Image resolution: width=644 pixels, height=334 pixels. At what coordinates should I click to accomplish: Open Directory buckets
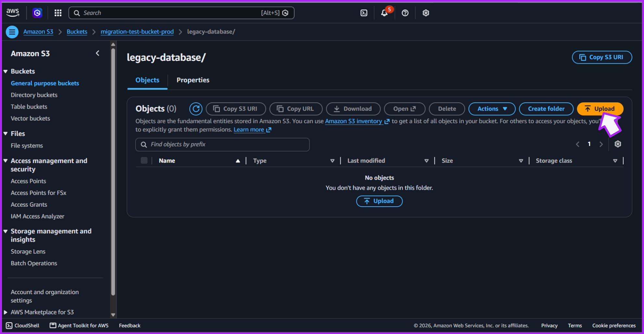click(x=34, y=95)
